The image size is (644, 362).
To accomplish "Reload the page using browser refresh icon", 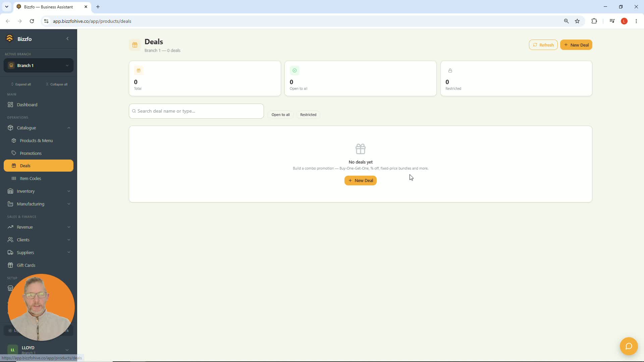I will pyautogui.click(x=32, y=21).
